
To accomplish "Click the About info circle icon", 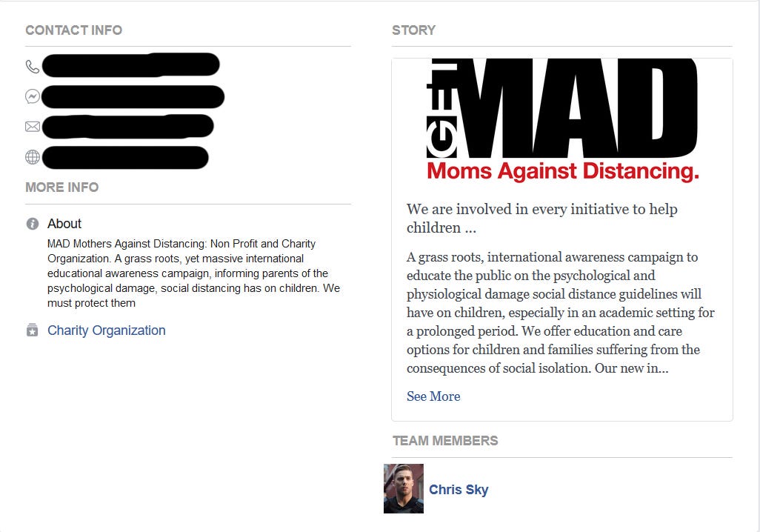I will point(33,224).
